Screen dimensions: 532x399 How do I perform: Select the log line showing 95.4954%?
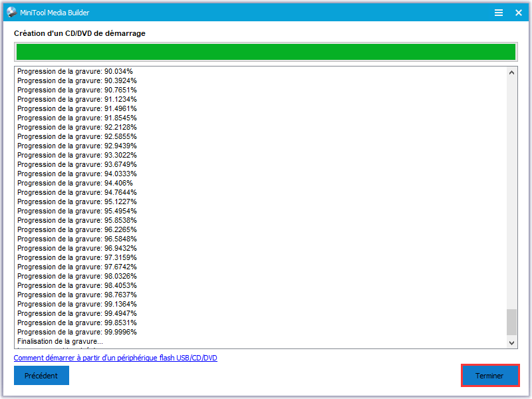coord(77,211)
